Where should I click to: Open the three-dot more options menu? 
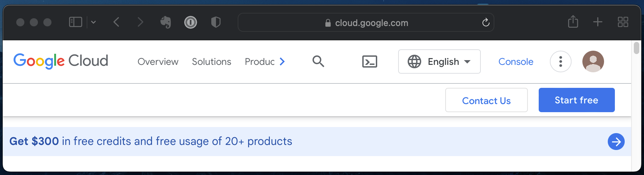coord(560,61)
